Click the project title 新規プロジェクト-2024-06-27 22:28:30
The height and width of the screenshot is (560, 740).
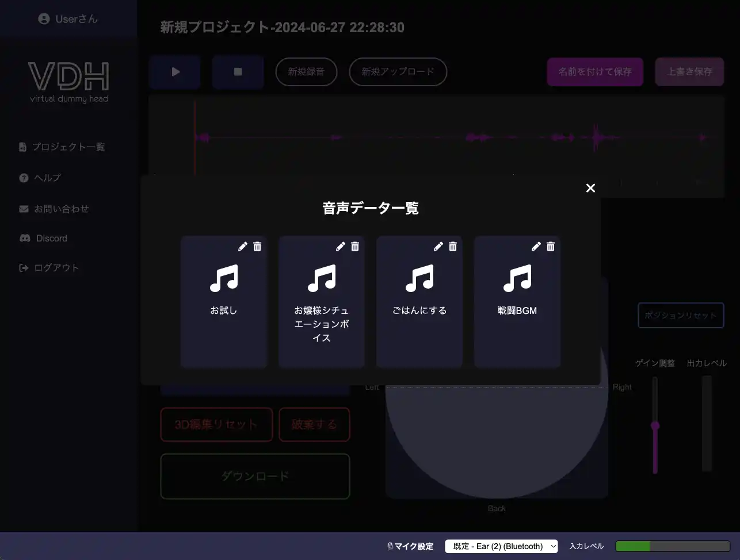click(283, 28)
